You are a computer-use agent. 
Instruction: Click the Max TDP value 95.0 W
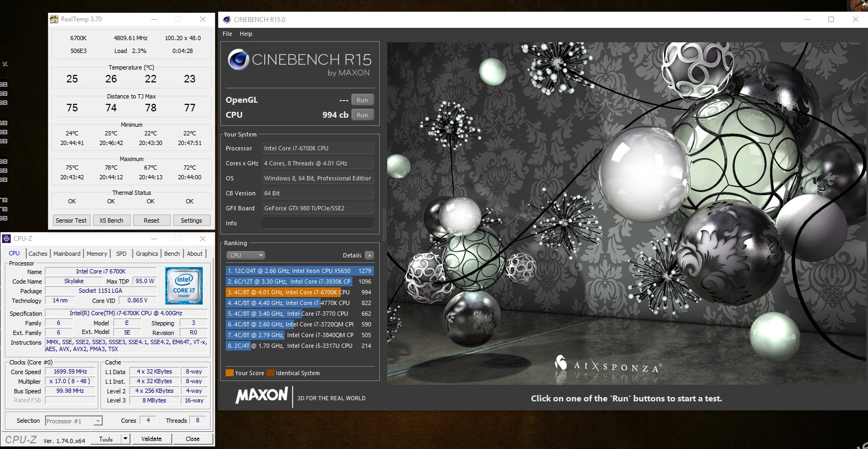pyautogui.click(x=145, y=281)
